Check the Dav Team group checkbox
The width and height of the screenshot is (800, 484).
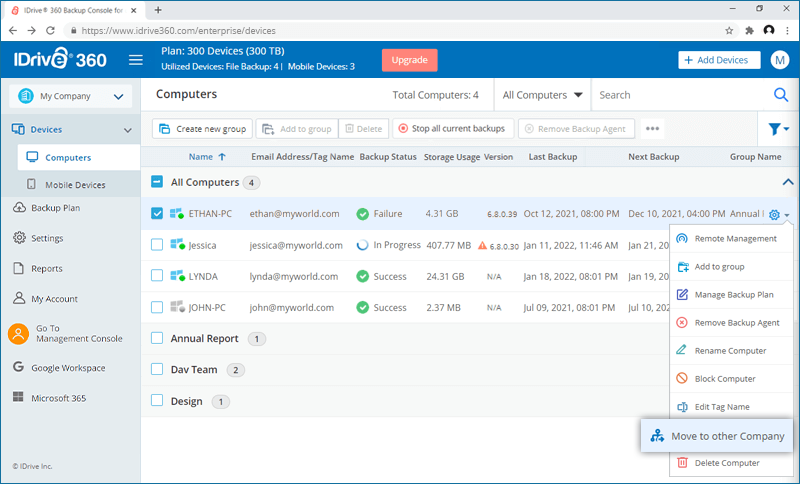click(157, 369)
